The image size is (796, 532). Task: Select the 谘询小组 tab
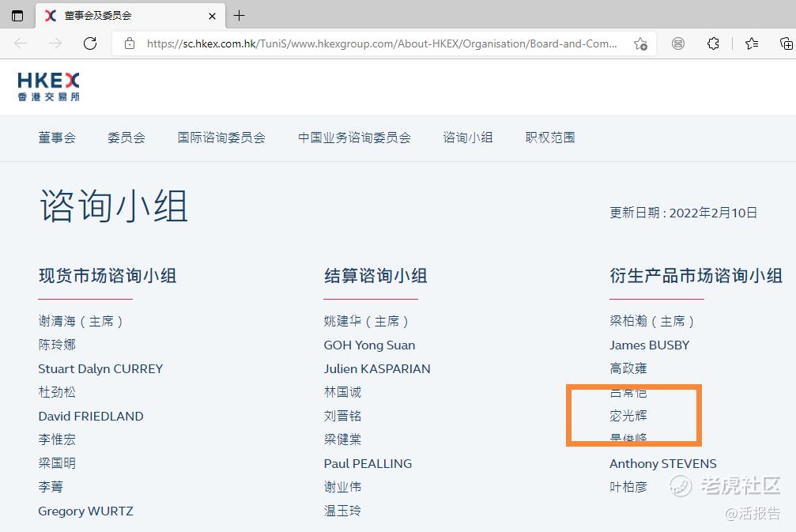pyautogui.click(x=468, y=138)
